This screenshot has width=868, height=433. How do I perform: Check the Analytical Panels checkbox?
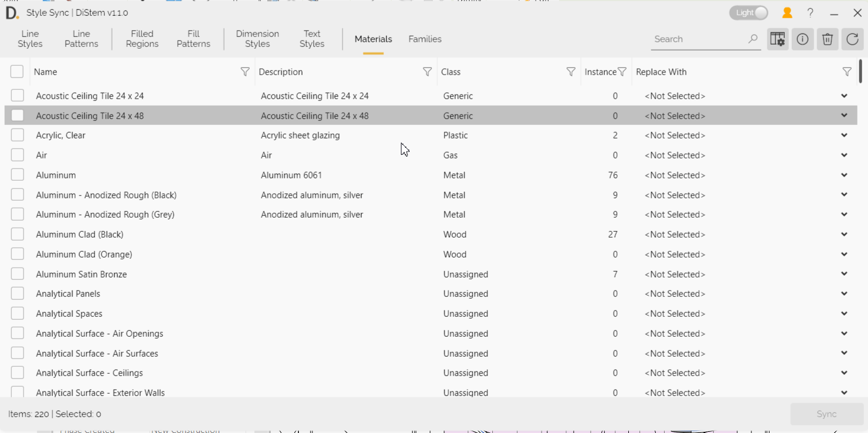point(18,293)
